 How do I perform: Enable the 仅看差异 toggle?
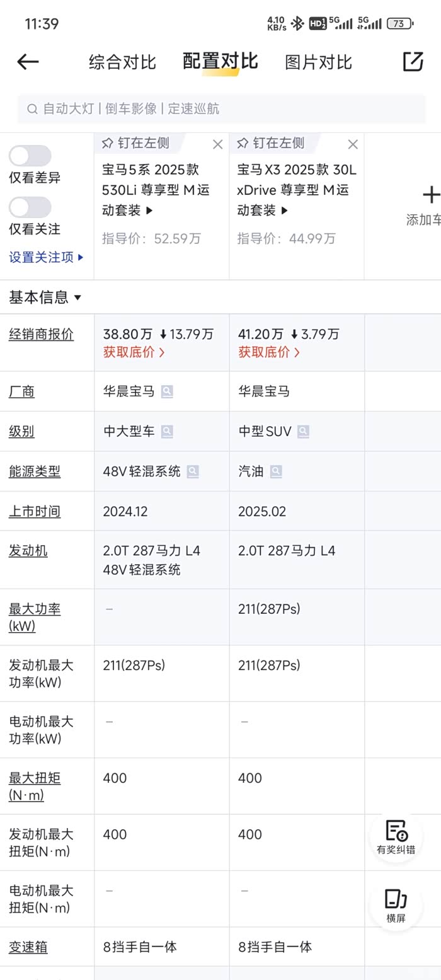tap(30, 156)
